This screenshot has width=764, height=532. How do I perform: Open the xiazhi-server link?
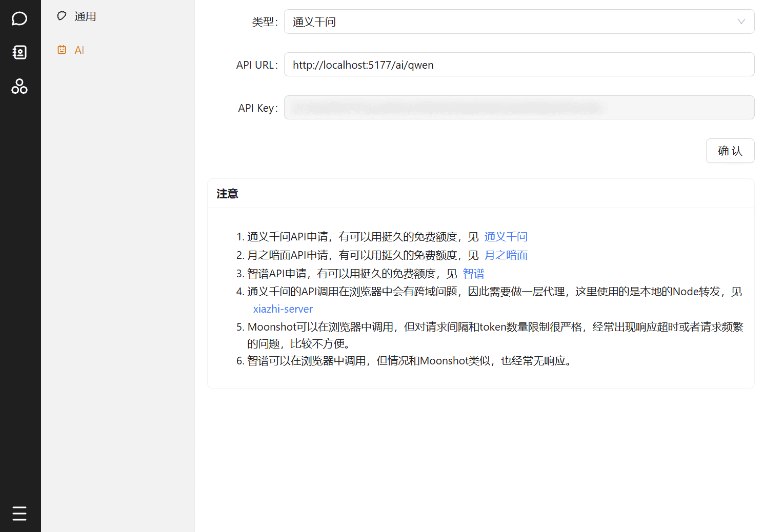click(x=283, y=309)
